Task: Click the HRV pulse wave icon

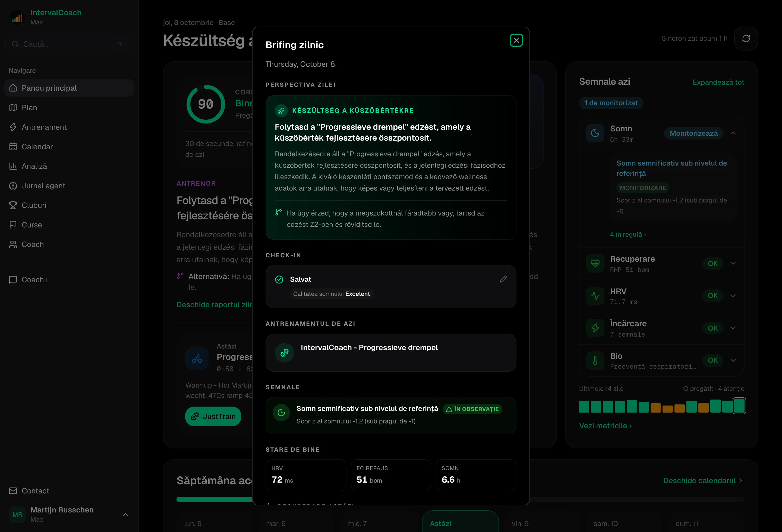Action: coord(595,296)
